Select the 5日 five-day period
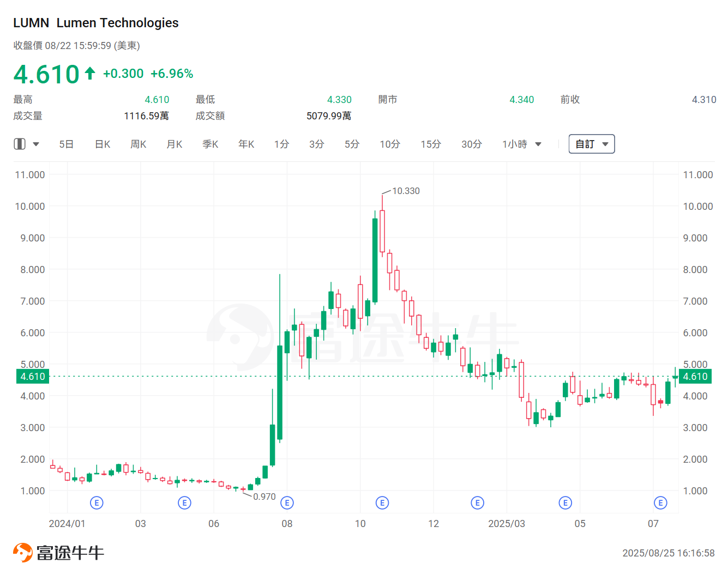This screenshot has width=728, height=575. point(66,143)
